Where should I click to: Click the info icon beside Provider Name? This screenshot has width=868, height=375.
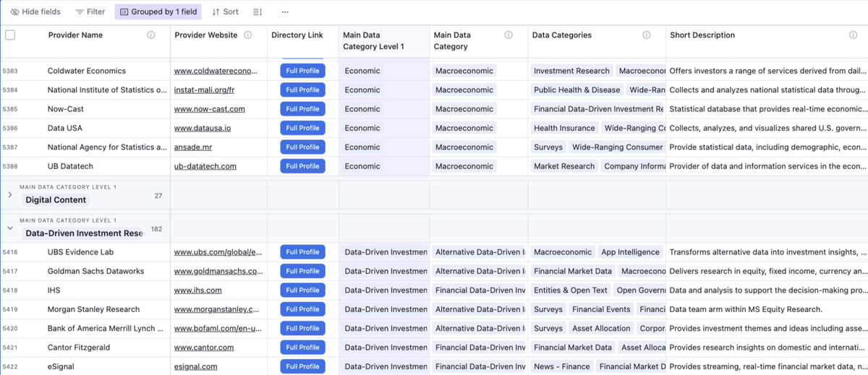[151, 35]
